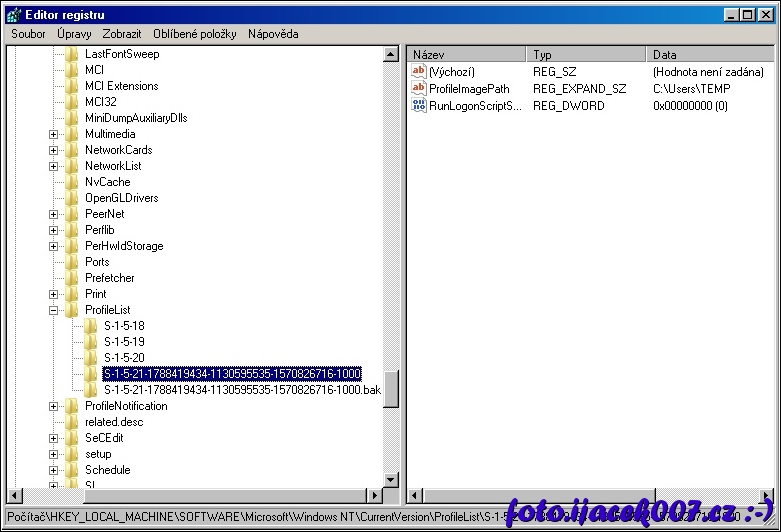Image resolution: width=781 pixels, height=532 pixels.
Task: Expand the Schedule registry key
Action: click(x=54, y=470)
